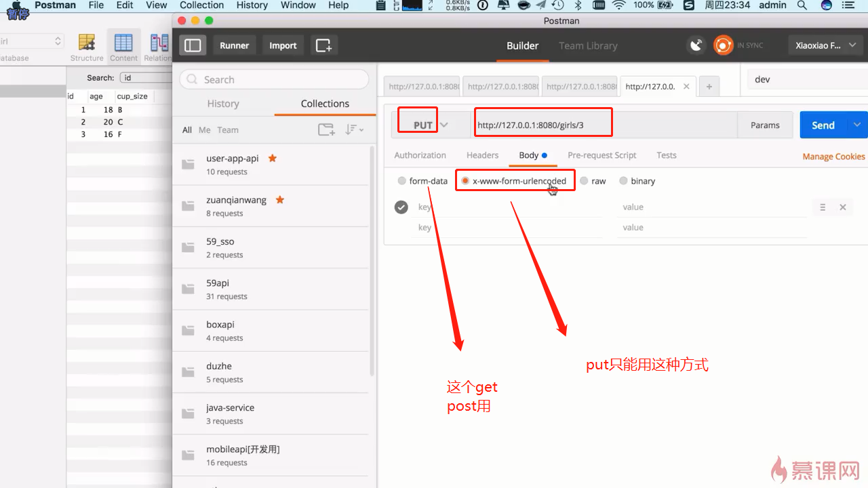The width and height of the screenshot is (868, 488).
Task: Switch to the Team Library tab
Action: [x=588, y=45]
